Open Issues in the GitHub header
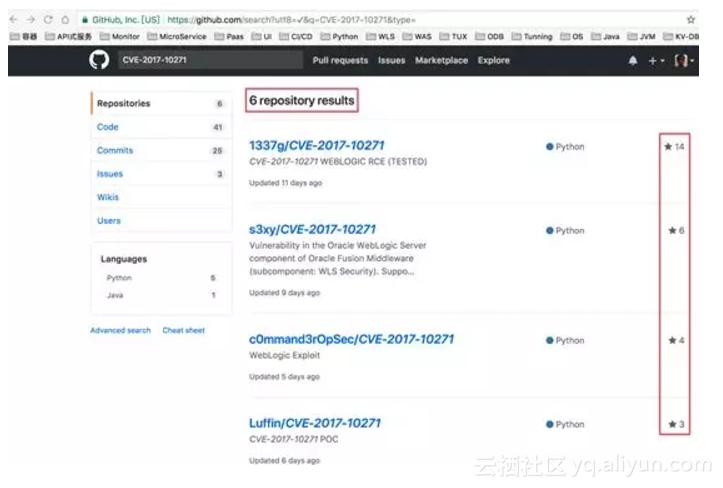 pyautogui.click(x=391, y=60)
